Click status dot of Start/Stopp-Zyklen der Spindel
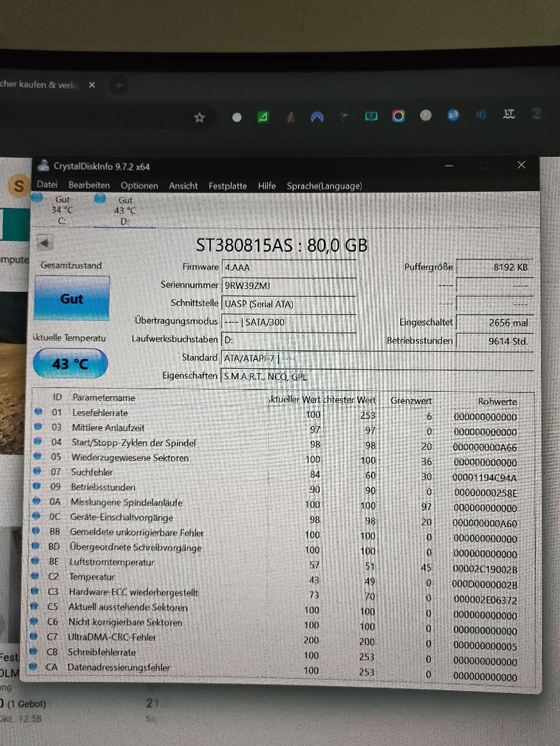This screenshot has width=560, height=746. pos(38,442)
